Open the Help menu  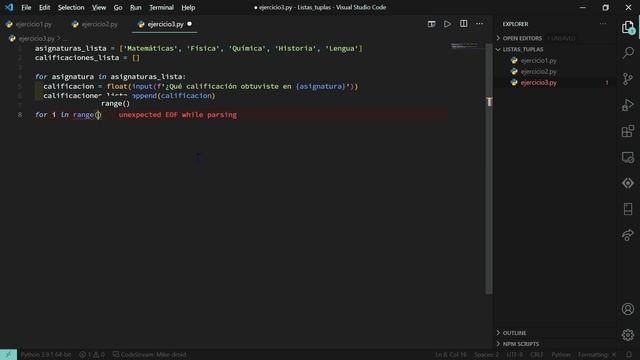click(188, 7)
